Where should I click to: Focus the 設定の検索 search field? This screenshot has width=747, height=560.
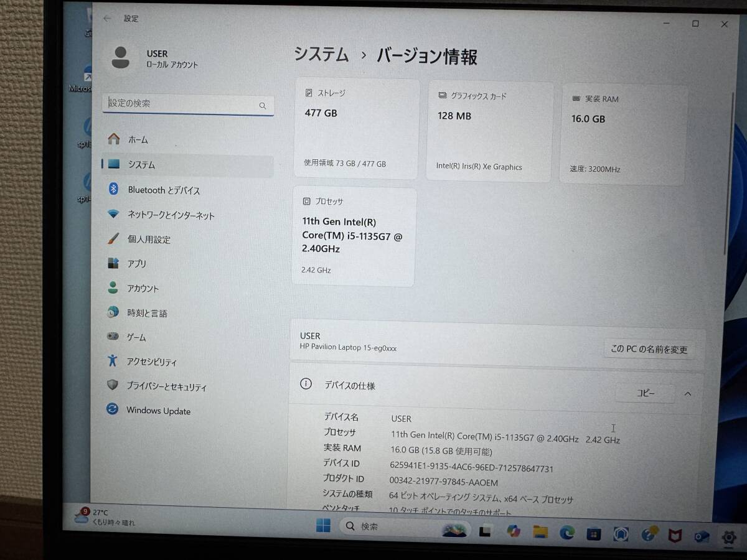point(188,104)
